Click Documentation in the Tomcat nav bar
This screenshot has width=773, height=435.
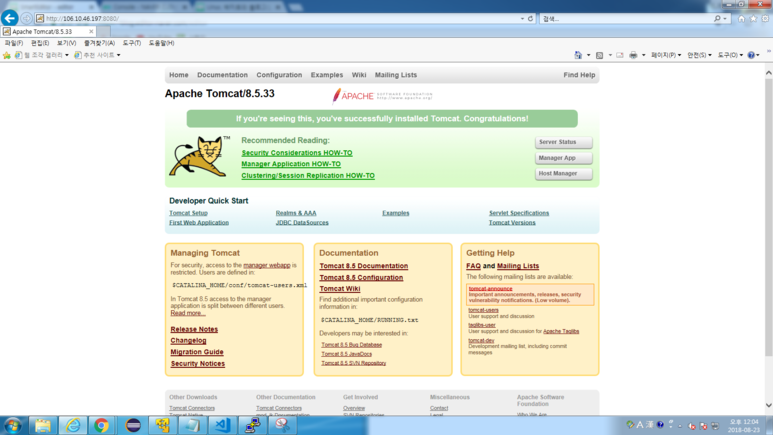tap(222, 75)
